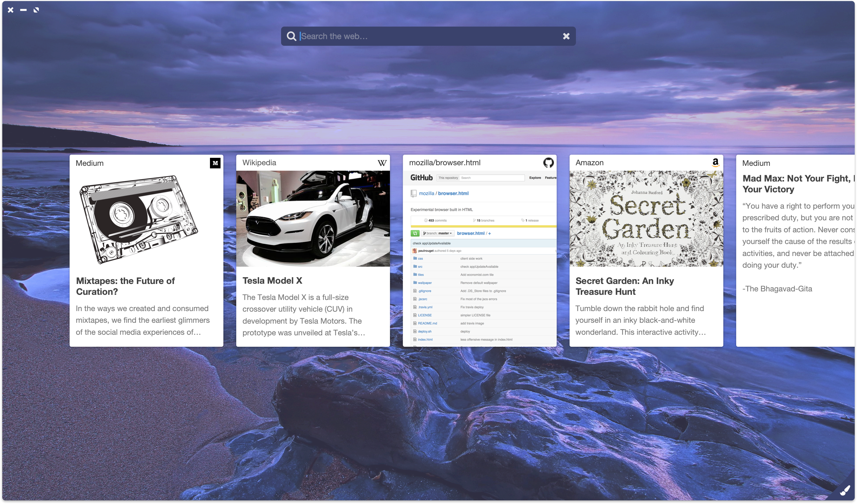857x504 pixels.
Task: Click the Tesla Model X description text
Action: click(304, 315)
